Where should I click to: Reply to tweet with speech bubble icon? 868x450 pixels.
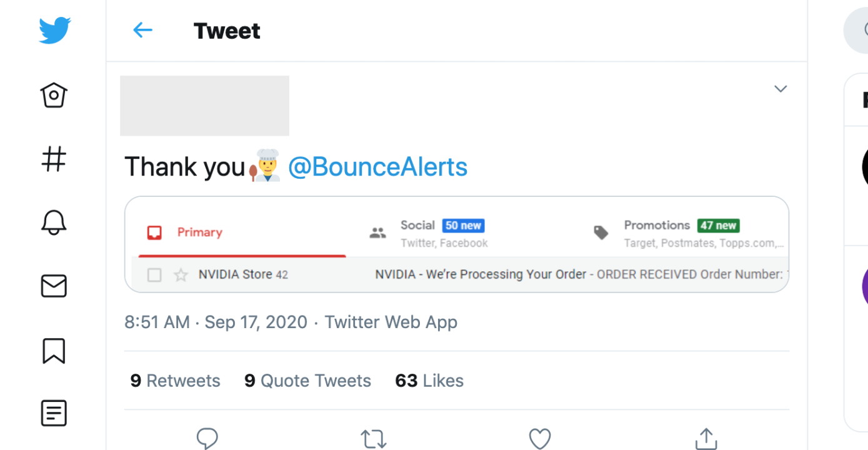[x=207, y=437]
